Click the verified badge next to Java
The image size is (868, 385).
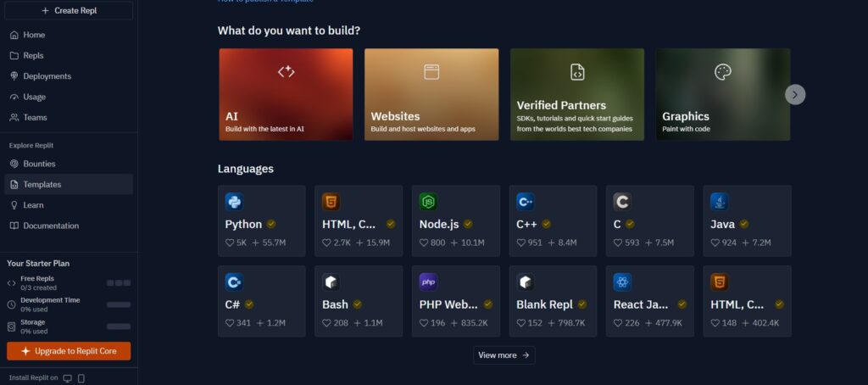[744, 224]
